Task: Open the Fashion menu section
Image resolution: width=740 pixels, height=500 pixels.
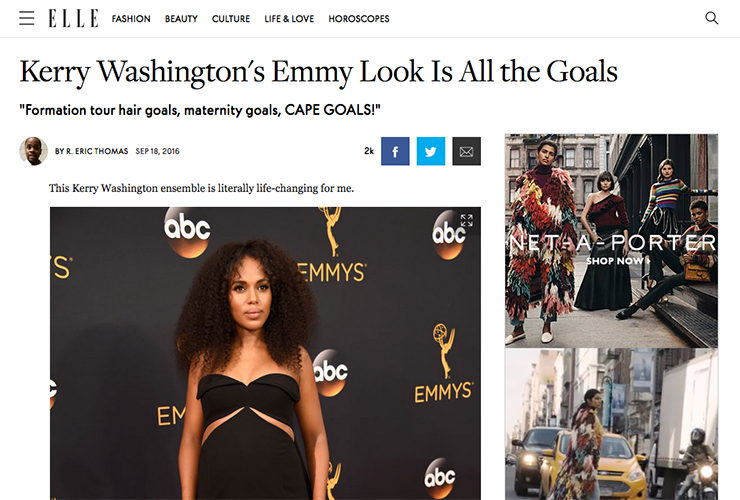Action: (131, 19)
